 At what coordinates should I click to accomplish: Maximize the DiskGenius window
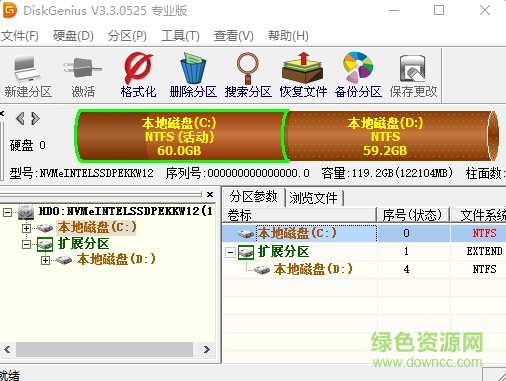click(439, 10)
